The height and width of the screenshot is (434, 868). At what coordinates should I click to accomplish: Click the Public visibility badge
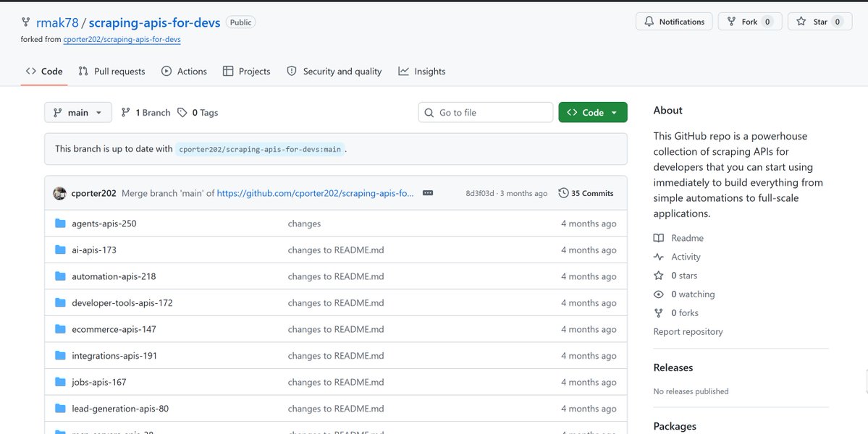point(241,22)
